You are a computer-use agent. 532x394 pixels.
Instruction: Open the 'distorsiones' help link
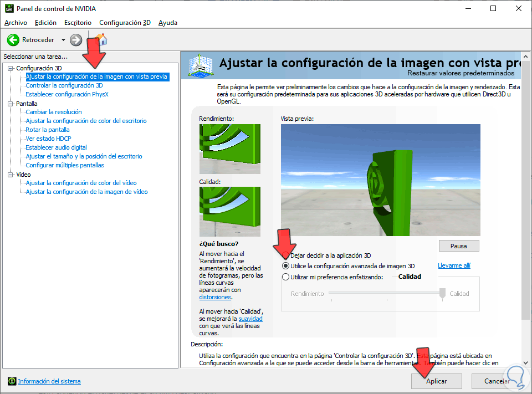215,297
